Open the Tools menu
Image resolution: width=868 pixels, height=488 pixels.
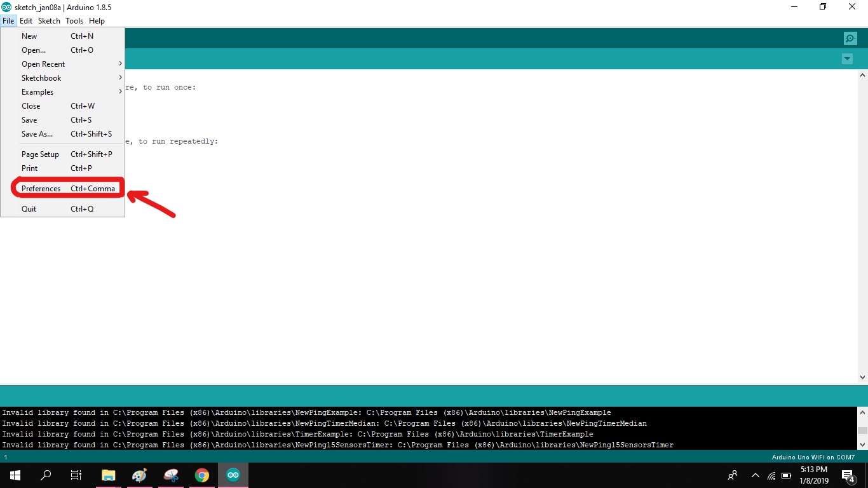pos(74,21)
